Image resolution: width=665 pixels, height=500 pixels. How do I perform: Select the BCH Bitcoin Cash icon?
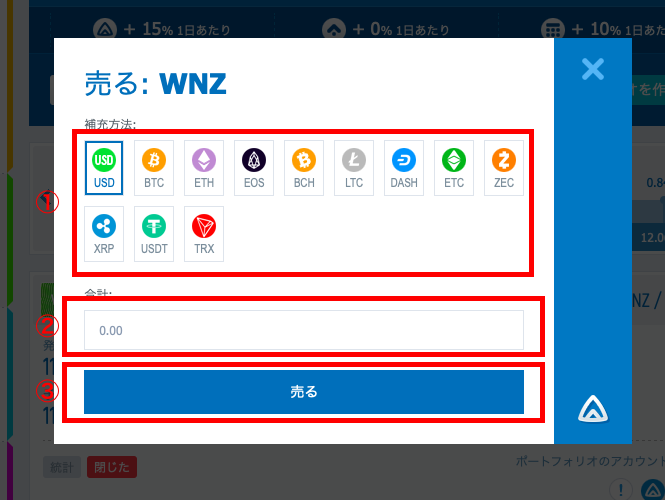(x=304, y=168)
